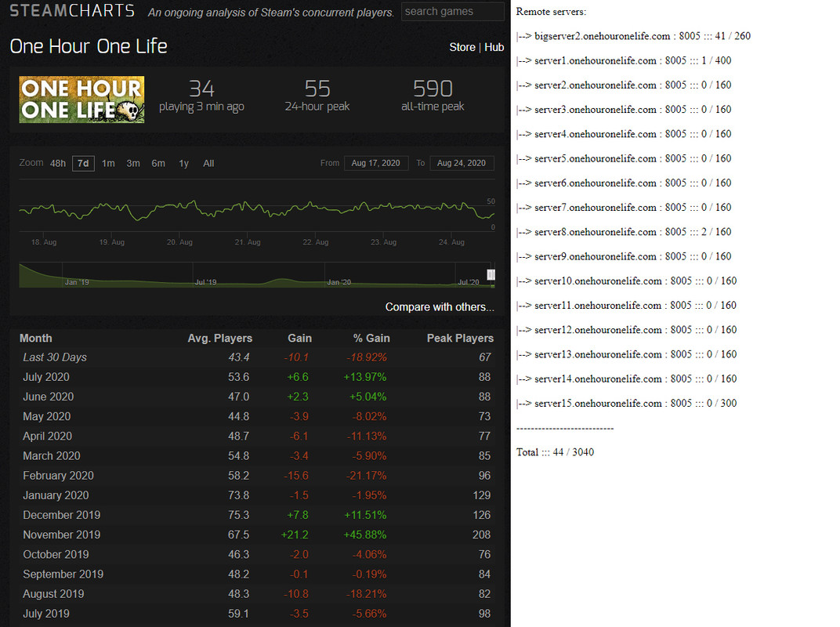Open the Store link
The width and height of the screenshot is (840, 627).
[462, 47]
